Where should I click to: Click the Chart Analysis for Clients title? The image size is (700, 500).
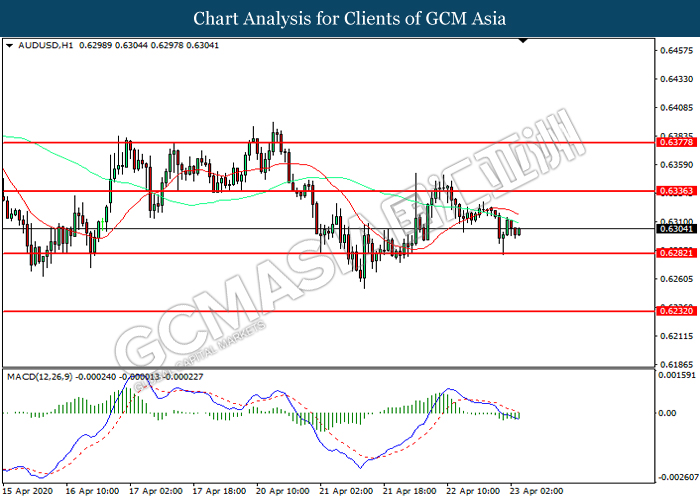350,18
